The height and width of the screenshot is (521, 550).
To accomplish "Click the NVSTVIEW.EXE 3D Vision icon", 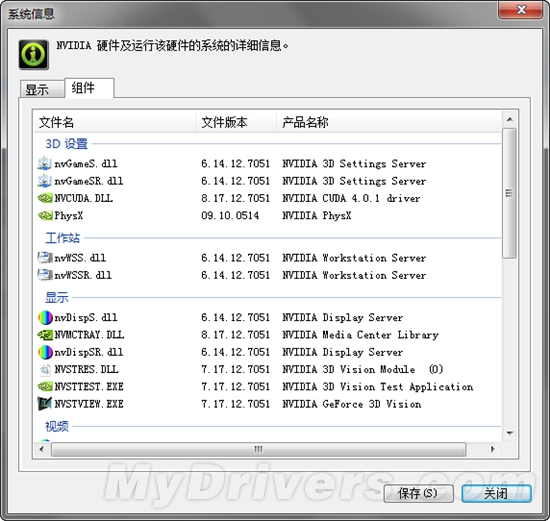I will point(45,404).
